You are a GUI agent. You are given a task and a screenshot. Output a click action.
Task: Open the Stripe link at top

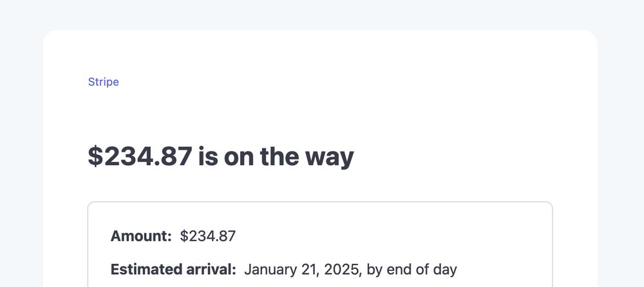104,82
